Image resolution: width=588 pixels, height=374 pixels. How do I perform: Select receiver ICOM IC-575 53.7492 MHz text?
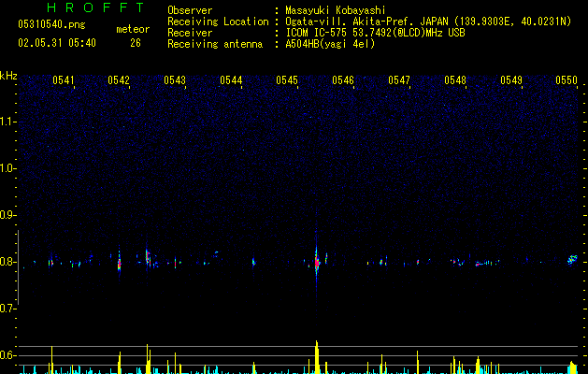click(x=375, y=33)
